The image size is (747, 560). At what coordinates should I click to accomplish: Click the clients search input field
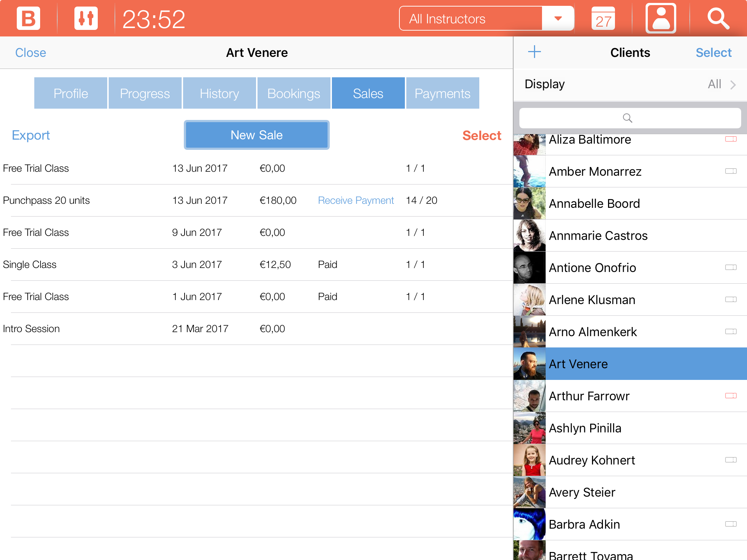[630, 118]
